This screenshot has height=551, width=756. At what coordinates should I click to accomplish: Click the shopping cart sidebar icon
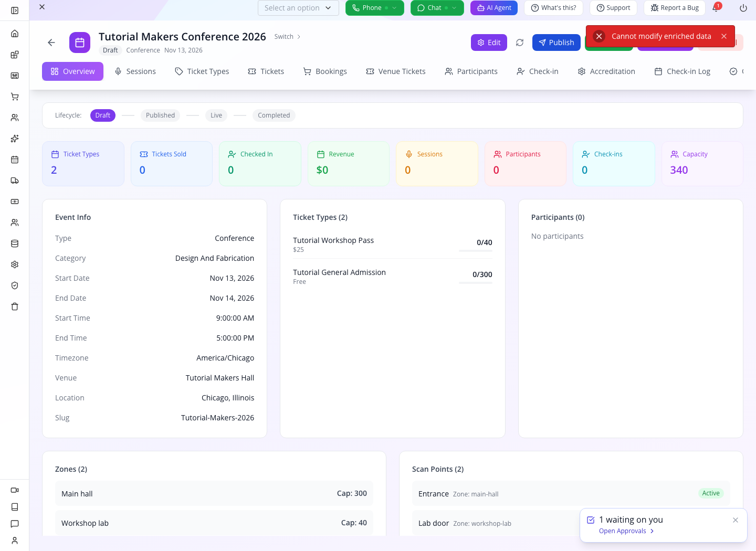click(x=15, y=97)
